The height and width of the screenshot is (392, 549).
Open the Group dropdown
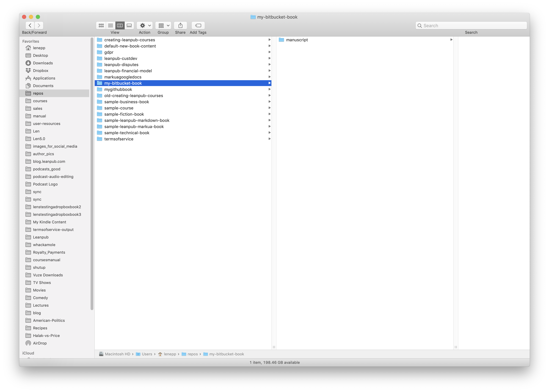163,25
